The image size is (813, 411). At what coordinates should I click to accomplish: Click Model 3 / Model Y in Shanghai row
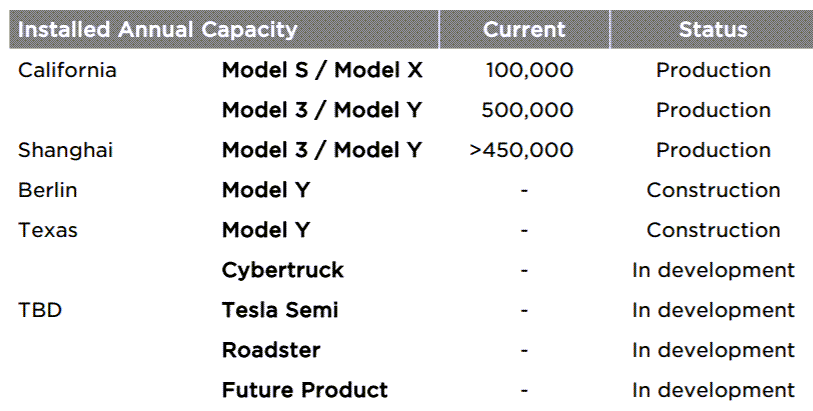[322, 150]
